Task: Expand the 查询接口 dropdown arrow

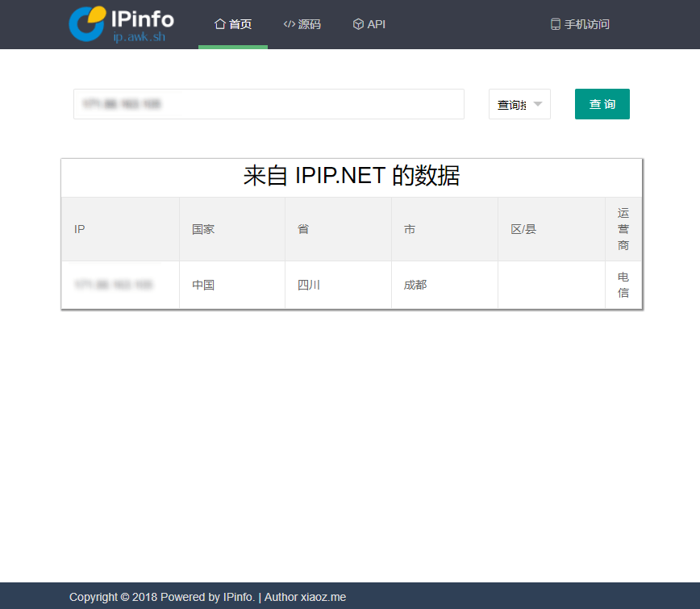Action: click(538, 104)
